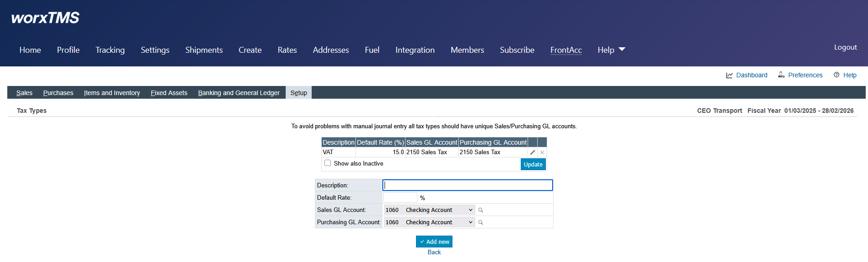This screenshot has height=262, width=868.
Task: Click the Update button
Action: (x=533, y=164)
